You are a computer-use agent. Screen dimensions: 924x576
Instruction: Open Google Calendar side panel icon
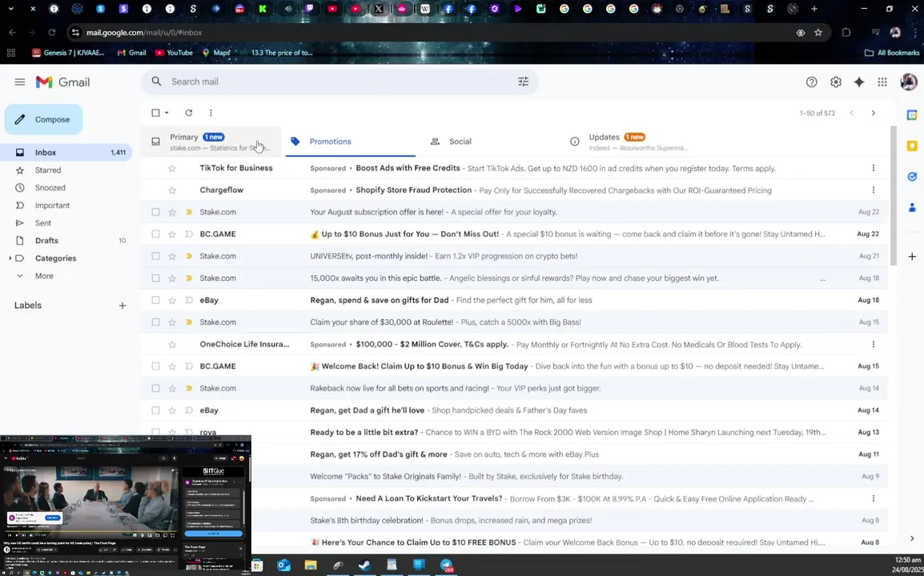(x=912, y=115)
